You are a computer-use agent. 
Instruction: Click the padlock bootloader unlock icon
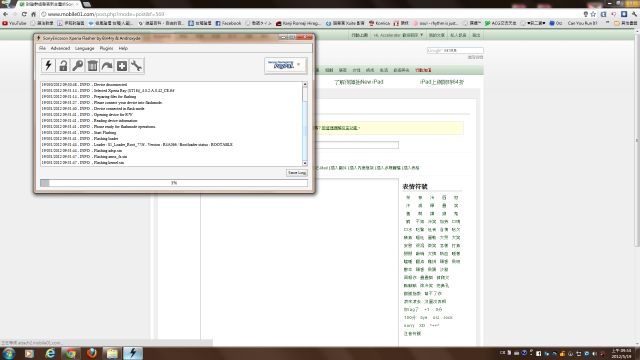(x=63, y=66)
